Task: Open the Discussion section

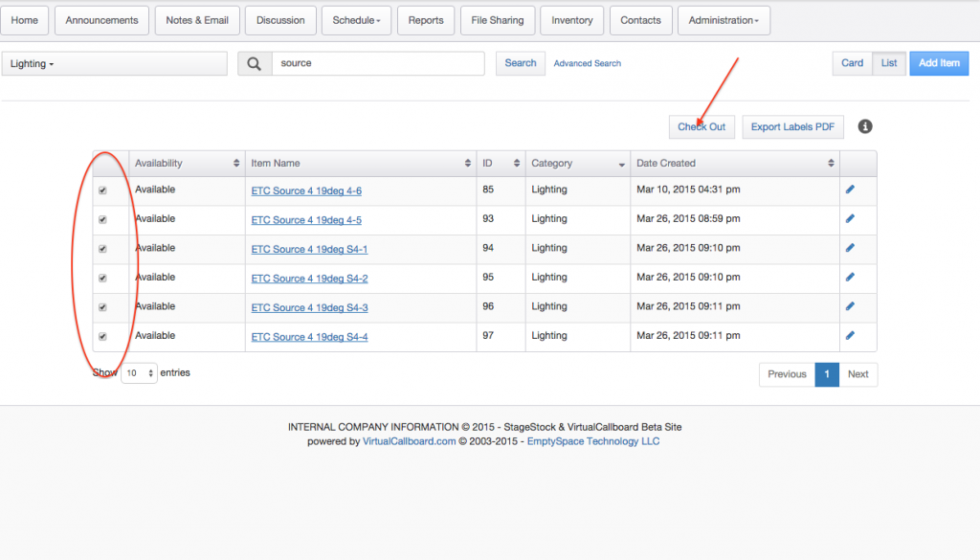Action: tap(280, 21)
